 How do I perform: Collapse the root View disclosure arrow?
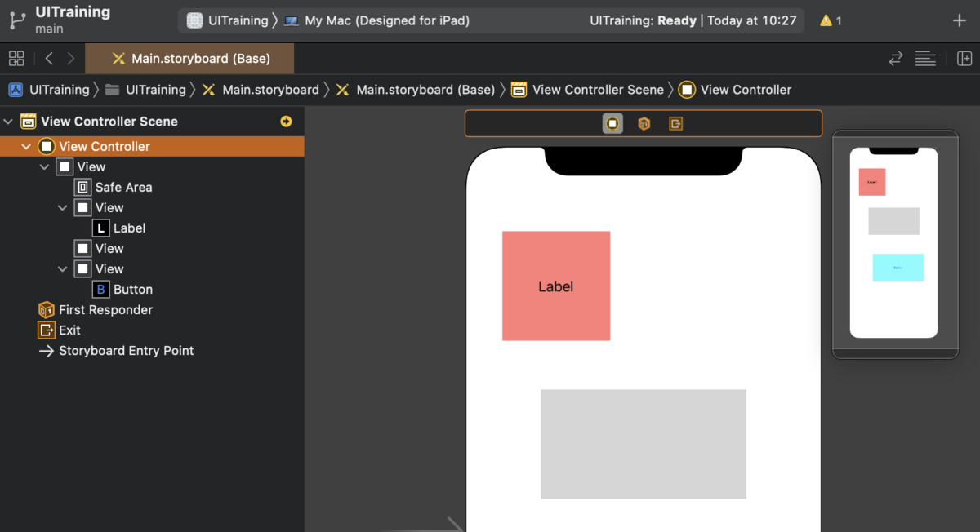pos(45,167)
